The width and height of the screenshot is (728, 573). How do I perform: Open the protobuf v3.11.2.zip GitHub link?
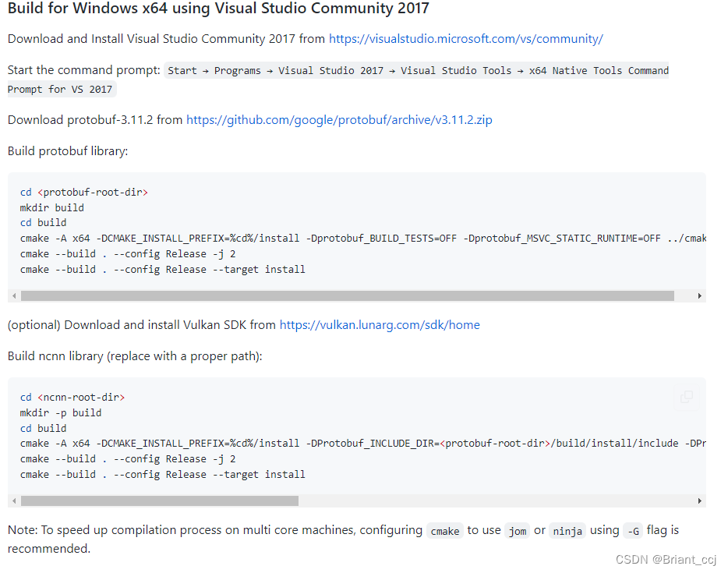339,120
